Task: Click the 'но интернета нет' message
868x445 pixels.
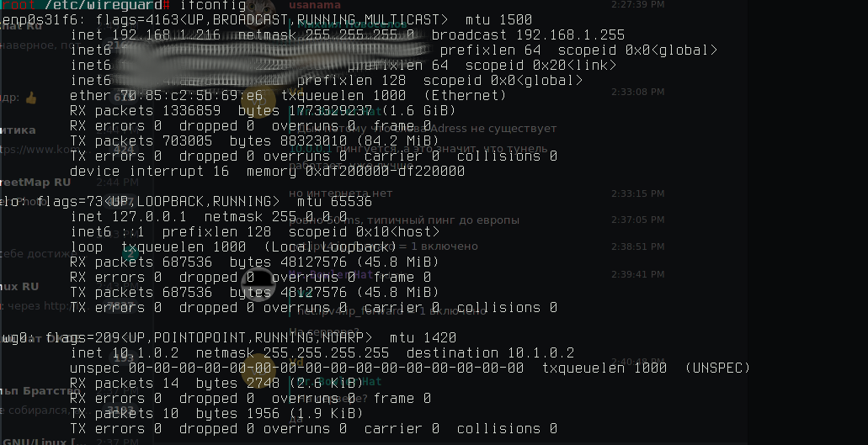Action: [x=340, y=193]
